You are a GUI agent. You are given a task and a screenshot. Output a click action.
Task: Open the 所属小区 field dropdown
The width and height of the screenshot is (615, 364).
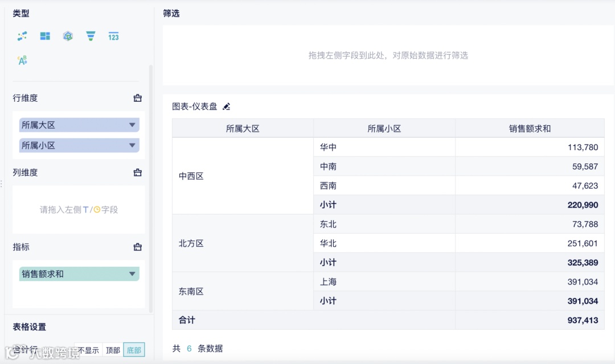132,145
